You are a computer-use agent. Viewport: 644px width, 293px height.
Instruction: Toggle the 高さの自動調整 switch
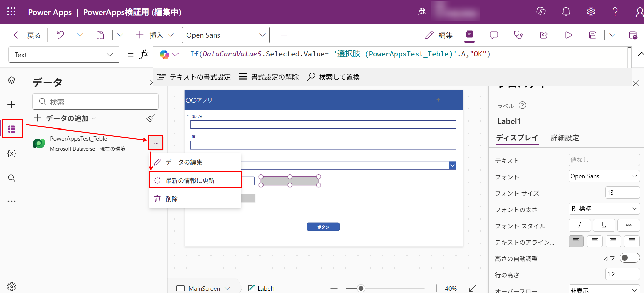629,258
